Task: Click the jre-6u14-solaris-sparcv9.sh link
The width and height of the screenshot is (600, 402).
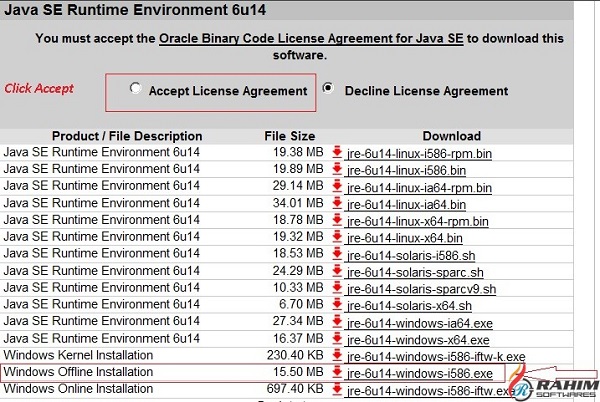Action: click(421, 289)
